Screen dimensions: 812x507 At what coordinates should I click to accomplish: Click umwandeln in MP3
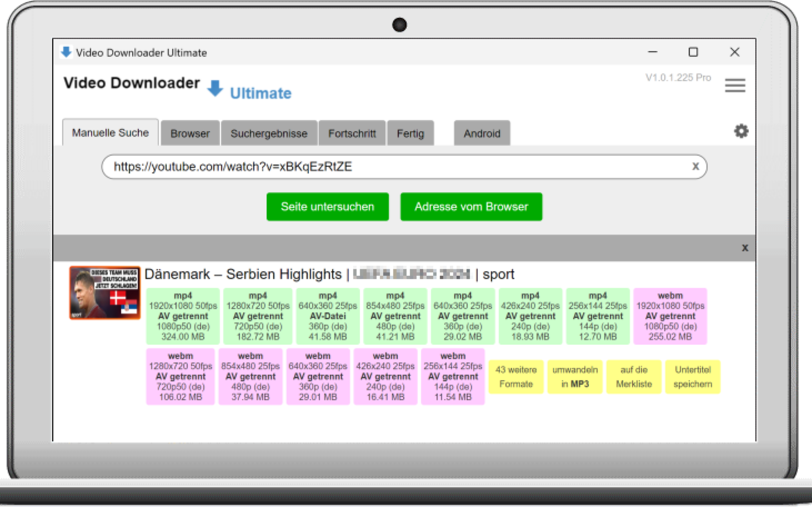[x=575, y=377]
